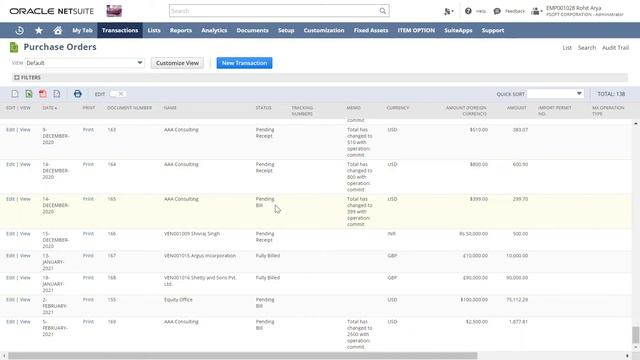Image resolution: width=640 pixels, height=360 pixels.
Task: Click the vertical scrollbar thumb
Action: tap(636, 335)
